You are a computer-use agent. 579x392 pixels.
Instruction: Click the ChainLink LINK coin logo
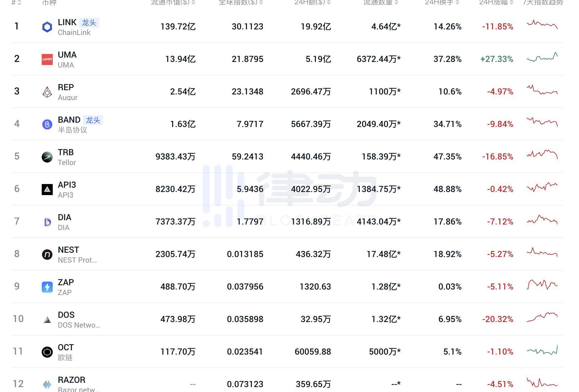47,27
